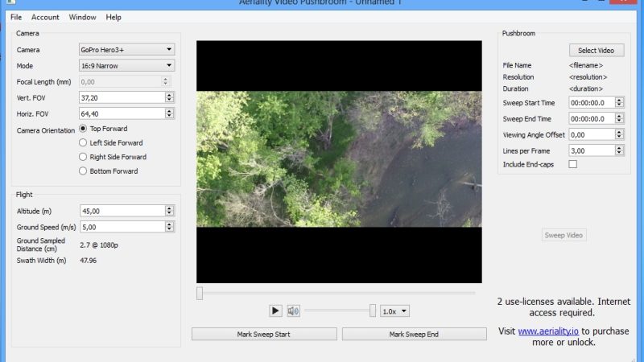Click the Lines per Frame field
644x362 pixels.
tap(592, 150)
